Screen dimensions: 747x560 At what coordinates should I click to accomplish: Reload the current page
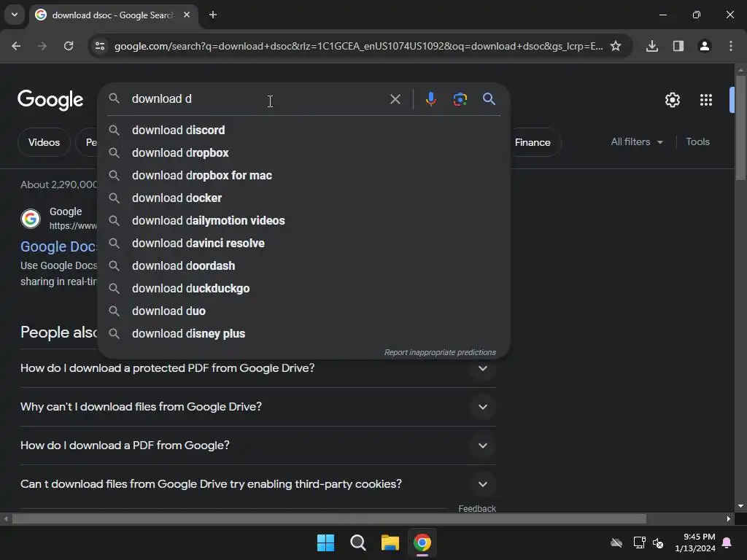(x=69, y=46)
